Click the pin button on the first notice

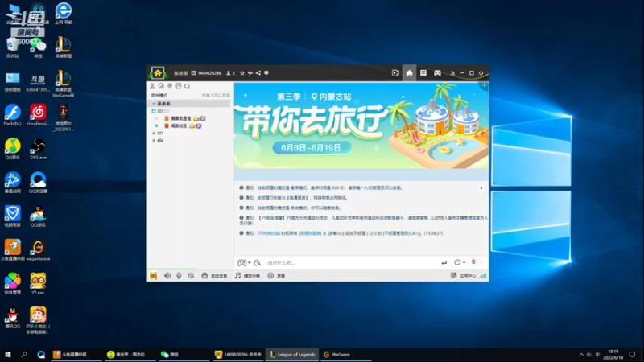(x=481, y=188)
